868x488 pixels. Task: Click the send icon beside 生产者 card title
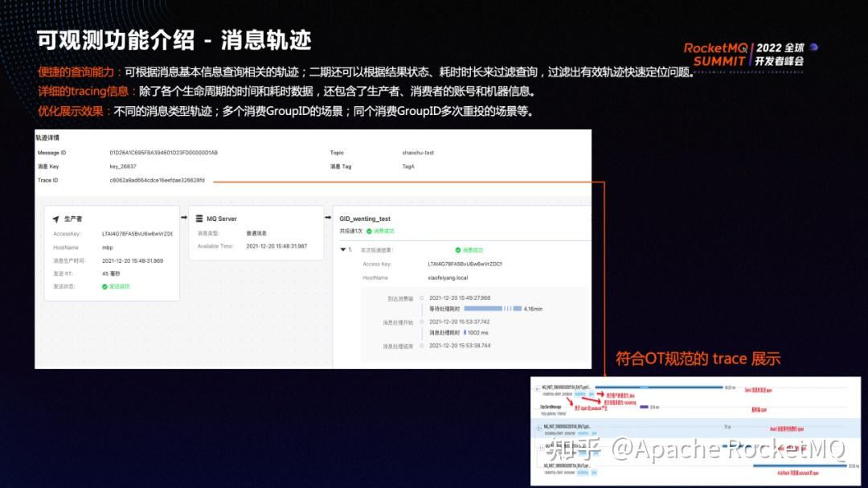click(x=55, y=217)
